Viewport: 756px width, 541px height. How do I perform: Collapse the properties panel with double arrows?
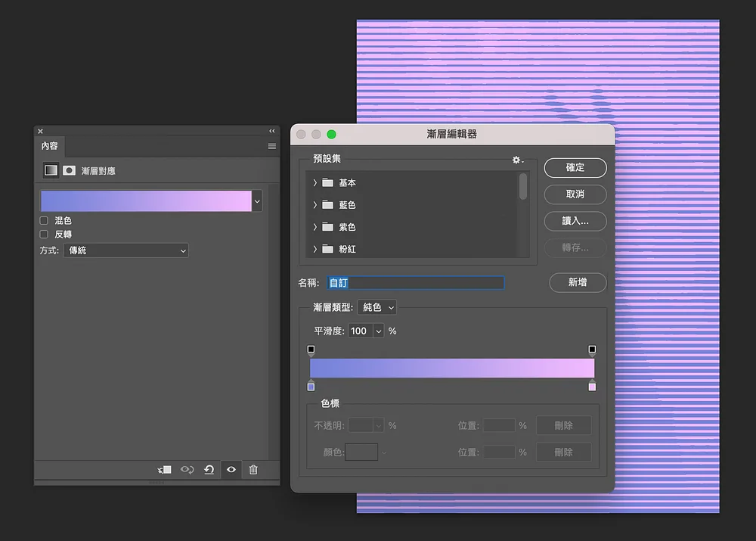click(x=272, y=131)
